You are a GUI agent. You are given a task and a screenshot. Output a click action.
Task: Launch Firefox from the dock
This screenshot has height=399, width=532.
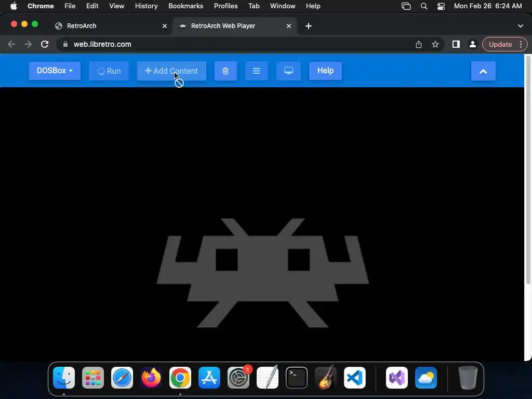(151, 378)
